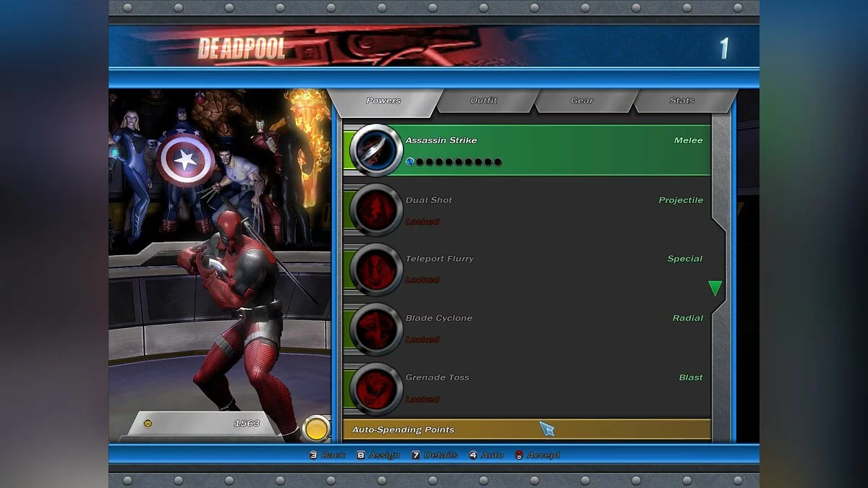Click the Teleport Flurry power name
The height and width of the screenshot is (488, 868).
440,259
